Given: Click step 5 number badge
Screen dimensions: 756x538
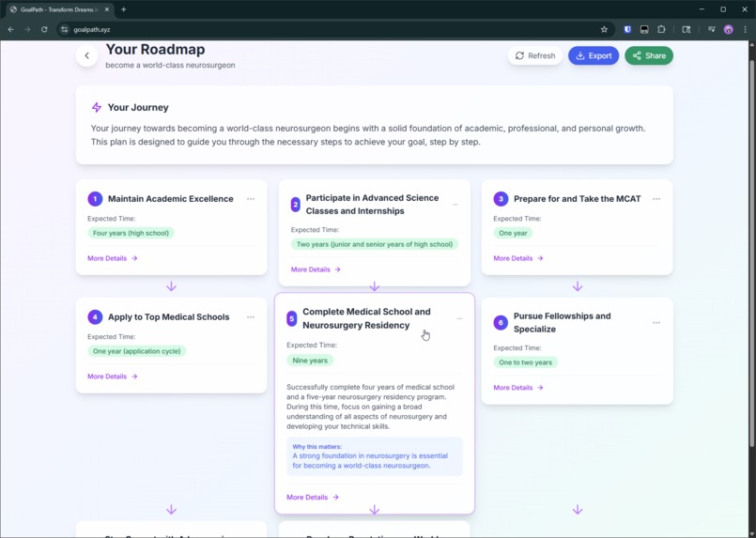Looking at the screenshot, I should [292, 318].
